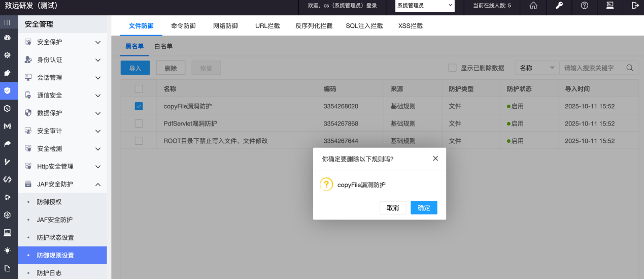Uncheck the copyFile漏洞防护 row checkbox

[139, 106]
